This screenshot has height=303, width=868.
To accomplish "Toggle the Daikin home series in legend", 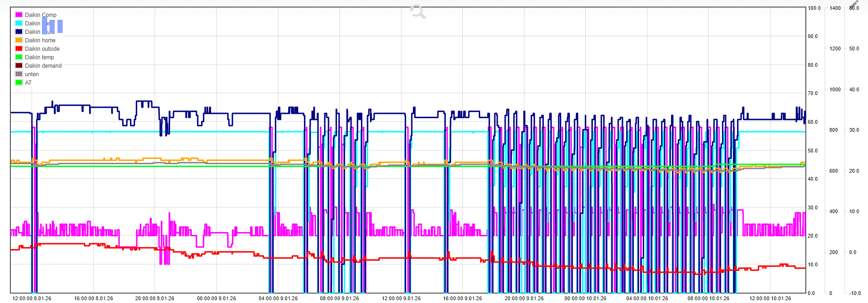I will click(x=40, y=40).
